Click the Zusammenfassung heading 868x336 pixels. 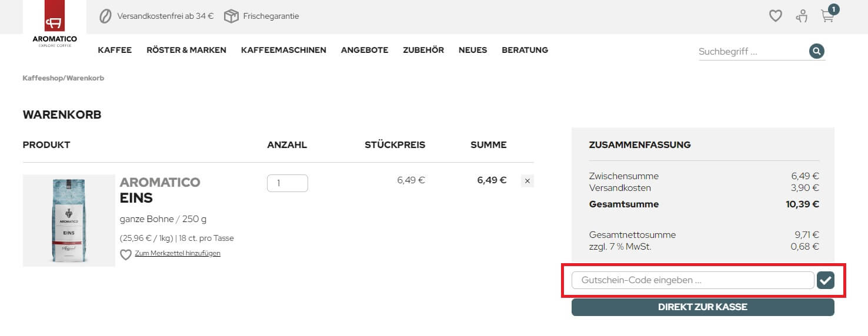(x=640, y=145)
